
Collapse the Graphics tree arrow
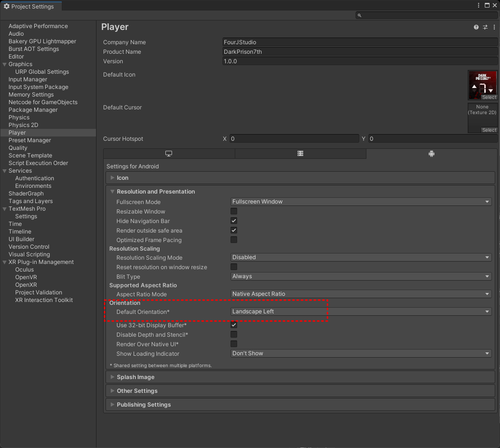tap(4, 64)
